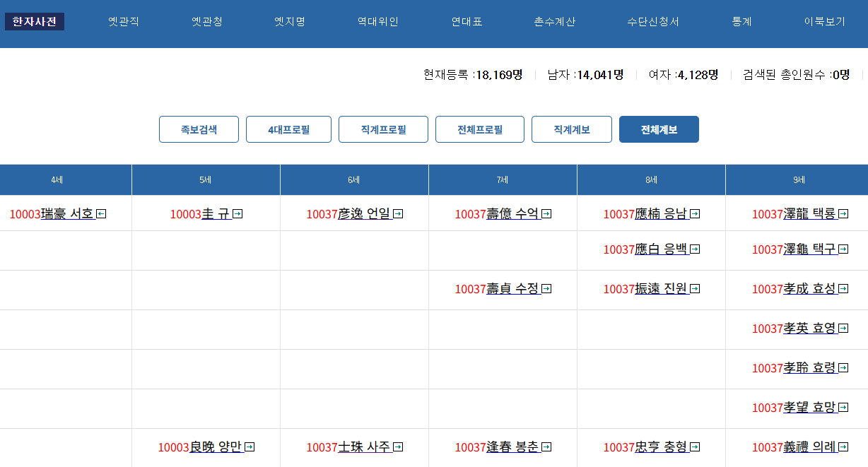
Task: Open the 彦逸 언일 name link
Action: pos(365,214)
